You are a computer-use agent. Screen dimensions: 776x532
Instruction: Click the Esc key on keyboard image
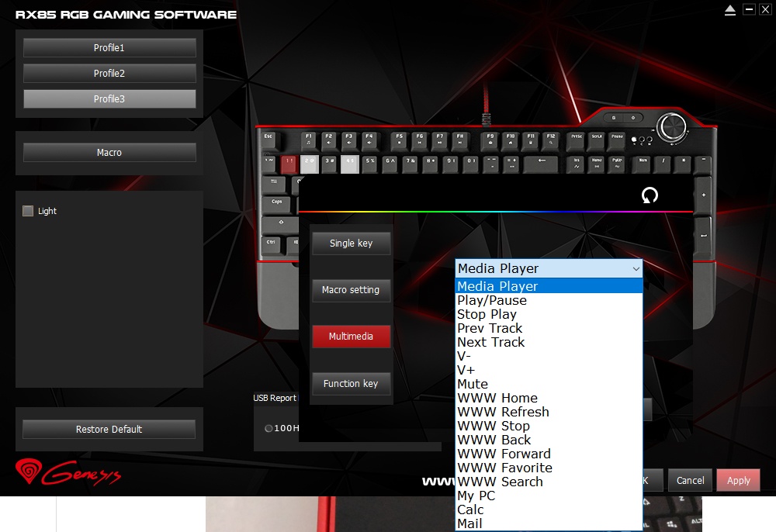coord(270,140)
